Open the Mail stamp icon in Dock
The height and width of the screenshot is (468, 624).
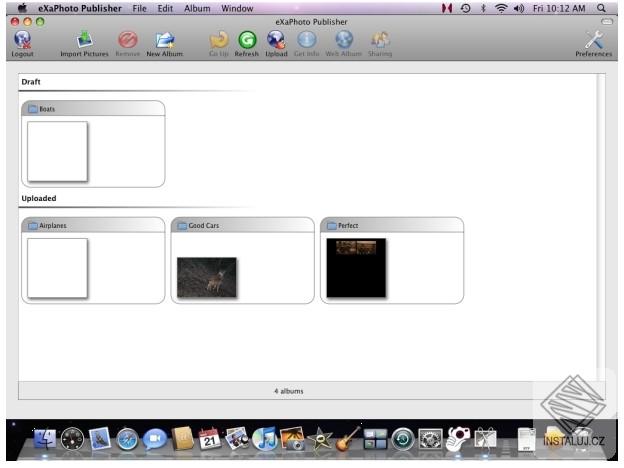(x=99, y=439)
